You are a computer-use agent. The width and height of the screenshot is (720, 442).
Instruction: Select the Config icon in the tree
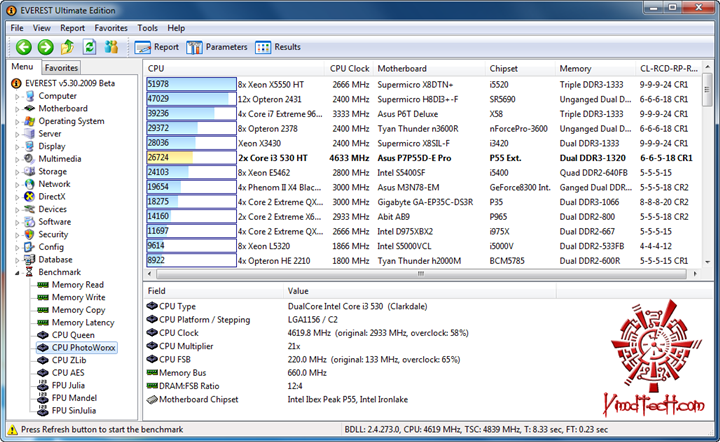click(30, 247)
